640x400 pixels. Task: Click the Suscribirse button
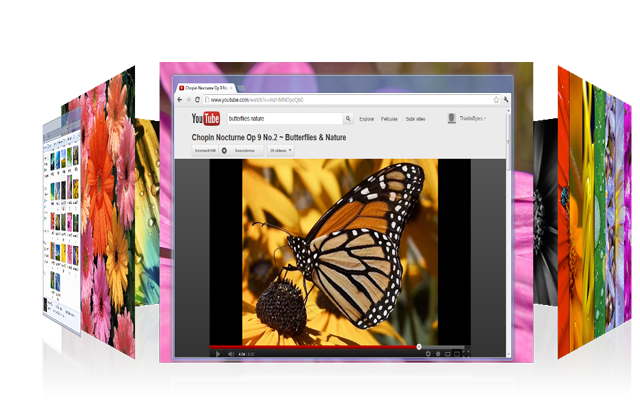click(244, 151)
